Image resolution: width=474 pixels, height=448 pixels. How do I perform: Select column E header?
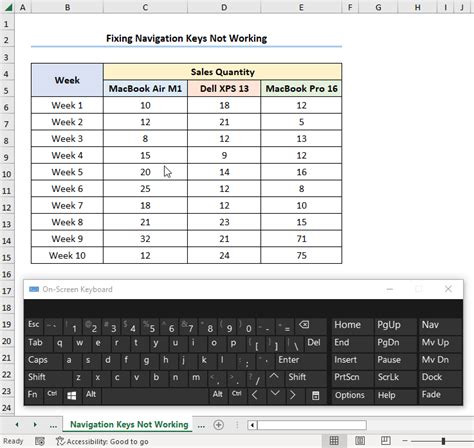click(301, 7)
